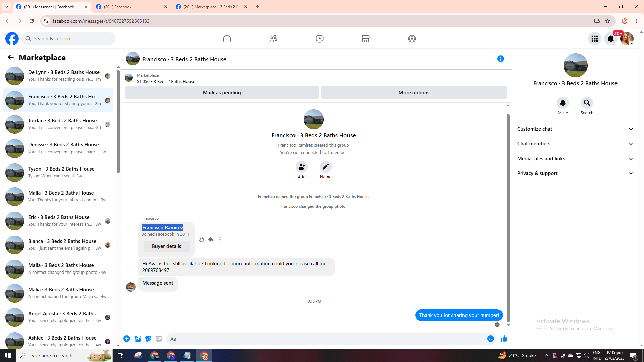
Task: React to Francisco's message with emoji
Action: point(201,239)
